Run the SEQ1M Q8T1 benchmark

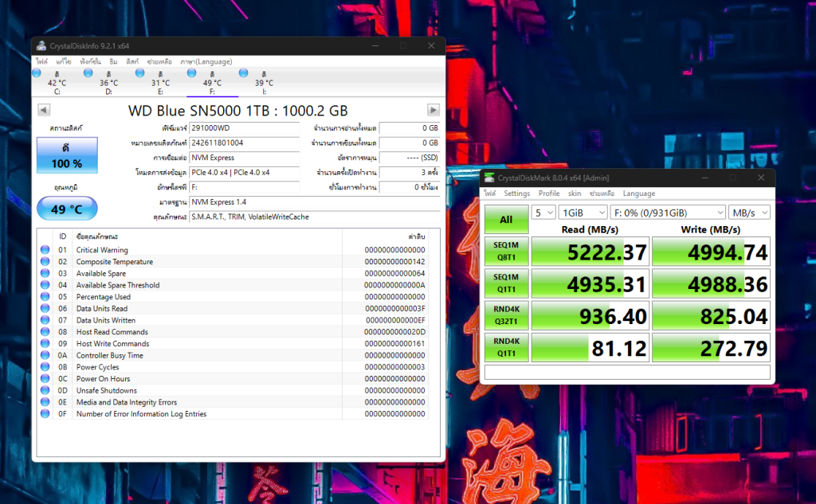506,252
